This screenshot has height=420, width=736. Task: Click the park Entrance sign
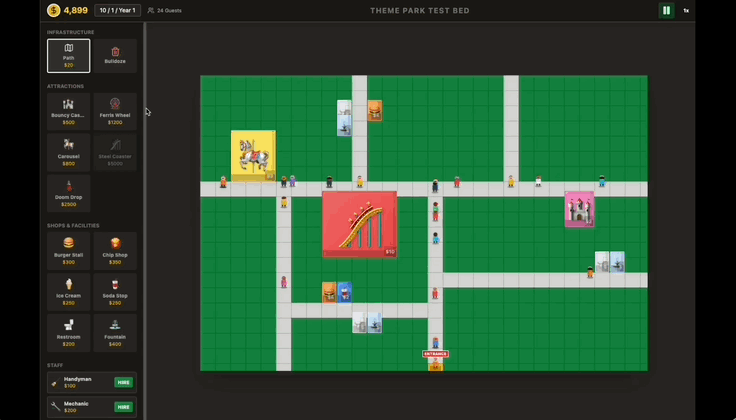click(435, 354)
